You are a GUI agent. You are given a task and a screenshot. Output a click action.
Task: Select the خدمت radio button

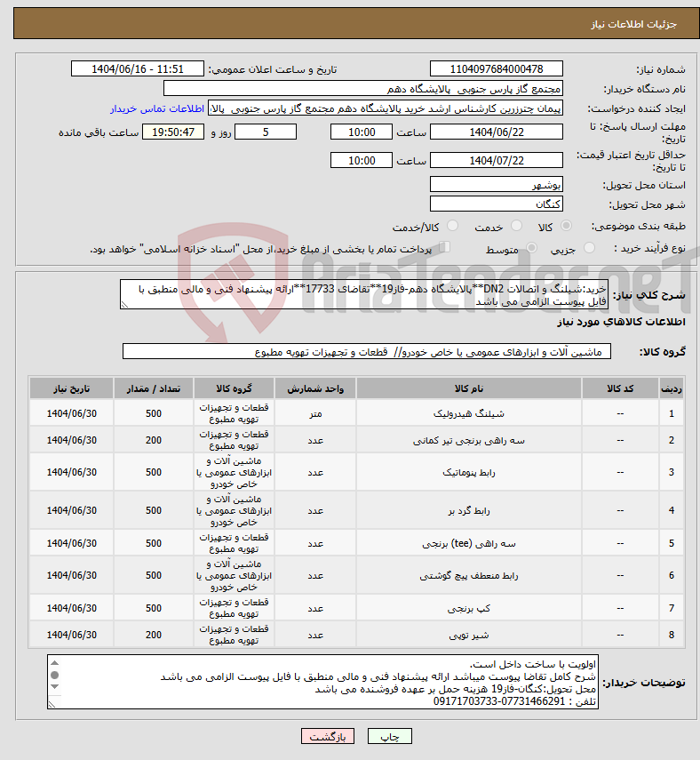click(x=516, y=226)
